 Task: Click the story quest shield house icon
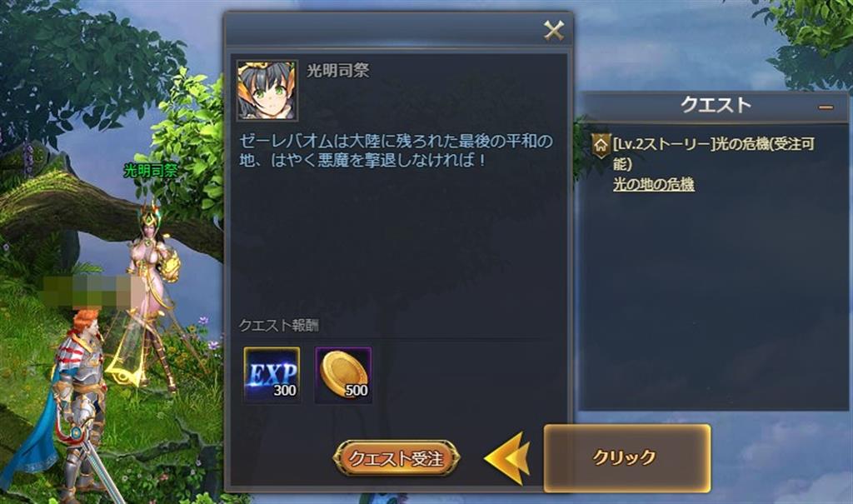point(601,145)
